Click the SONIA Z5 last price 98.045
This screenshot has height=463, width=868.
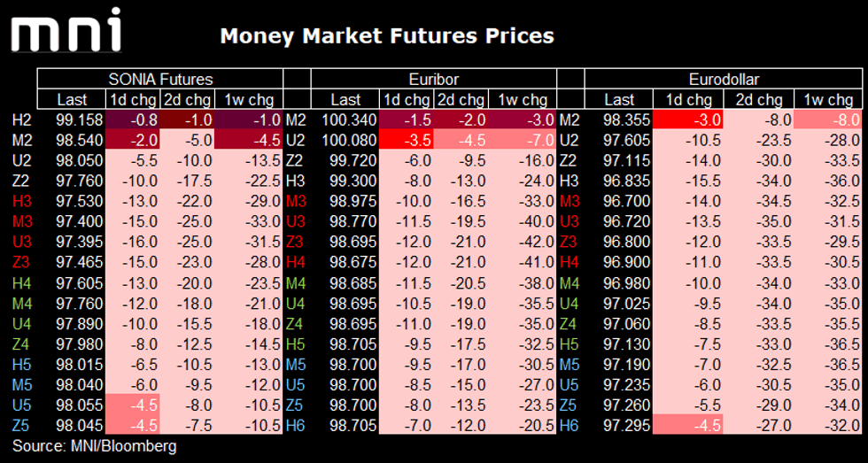[79, 426]
